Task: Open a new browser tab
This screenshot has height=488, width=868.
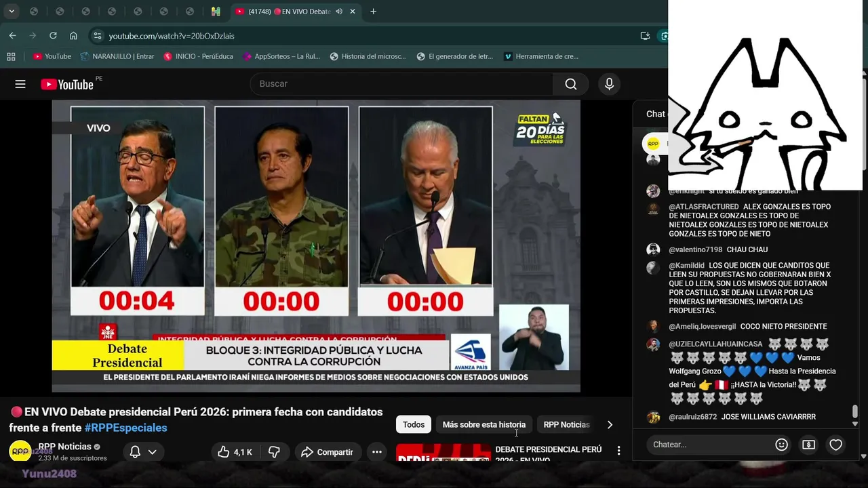Action: coord(373,12)
